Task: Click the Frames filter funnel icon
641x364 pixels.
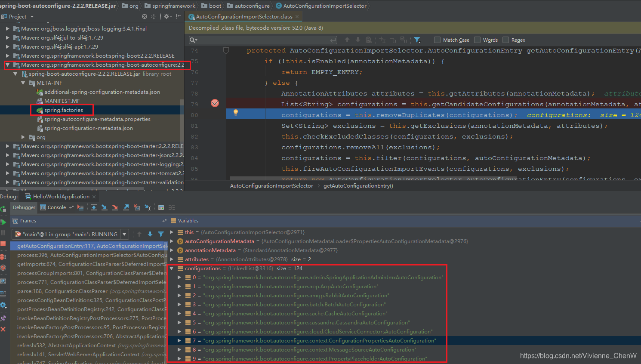Action: [161, 234]
